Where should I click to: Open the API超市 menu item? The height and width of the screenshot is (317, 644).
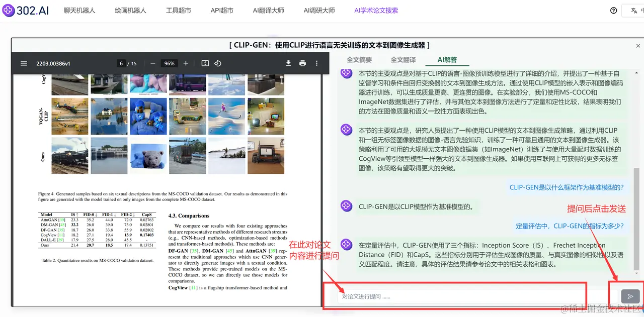(221, 10)
